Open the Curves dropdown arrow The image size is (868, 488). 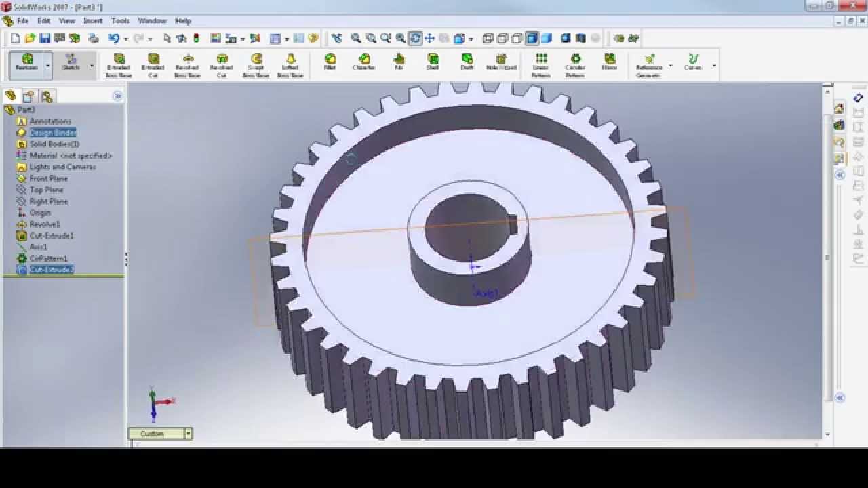tap(713, 66)
